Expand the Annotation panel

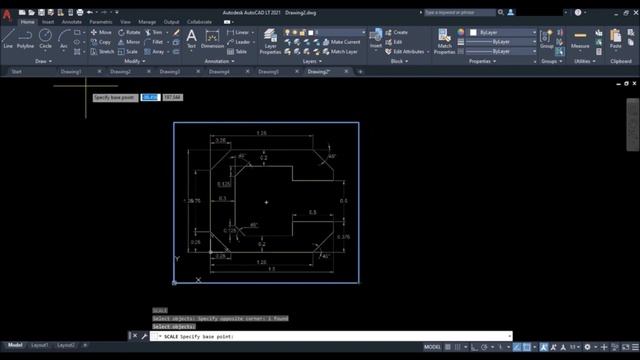click(219, 61)
